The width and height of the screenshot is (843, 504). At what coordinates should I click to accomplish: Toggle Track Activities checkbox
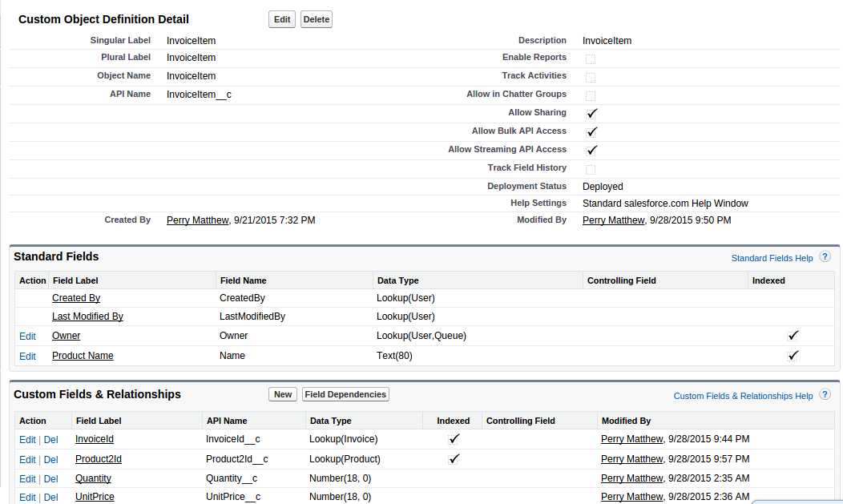click(x=591, y=78)
